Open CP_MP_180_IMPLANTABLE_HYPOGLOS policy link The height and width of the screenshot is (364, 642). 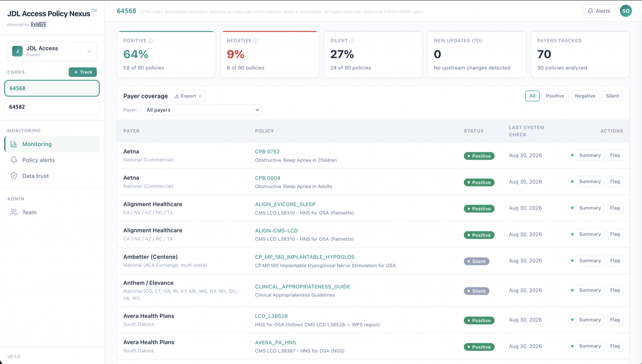(x=305, y=257)
